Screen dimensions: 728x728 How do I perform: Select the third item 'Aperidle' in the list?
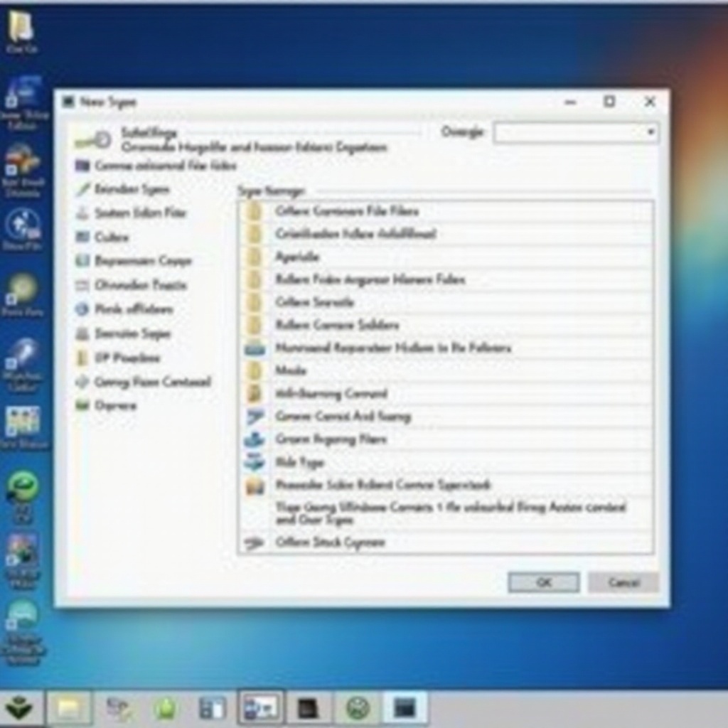coord(297,257)
